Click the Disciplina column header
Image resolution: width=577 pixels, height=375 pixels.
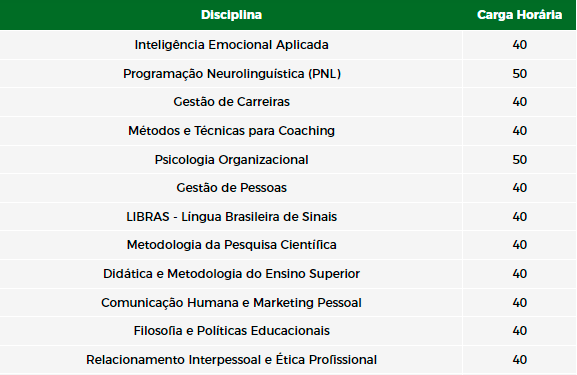click(231, 15)
